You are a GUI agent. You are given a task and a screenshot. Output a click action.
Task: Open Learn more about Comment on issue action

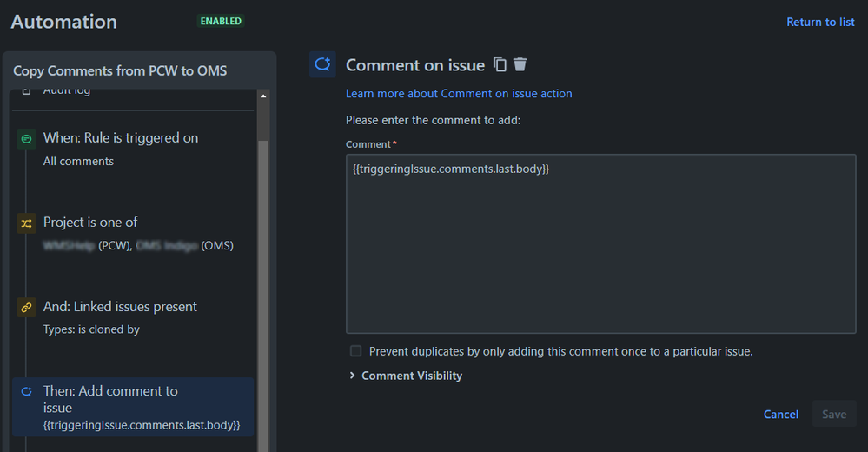coord(459,94)
